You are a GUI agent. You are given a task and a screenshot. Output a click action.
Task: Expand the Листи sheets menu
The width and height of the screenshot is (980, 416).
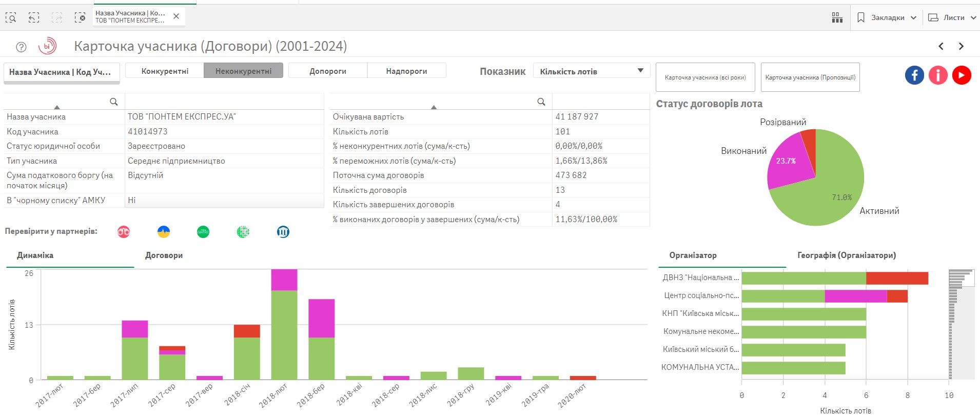click(953, 18)
